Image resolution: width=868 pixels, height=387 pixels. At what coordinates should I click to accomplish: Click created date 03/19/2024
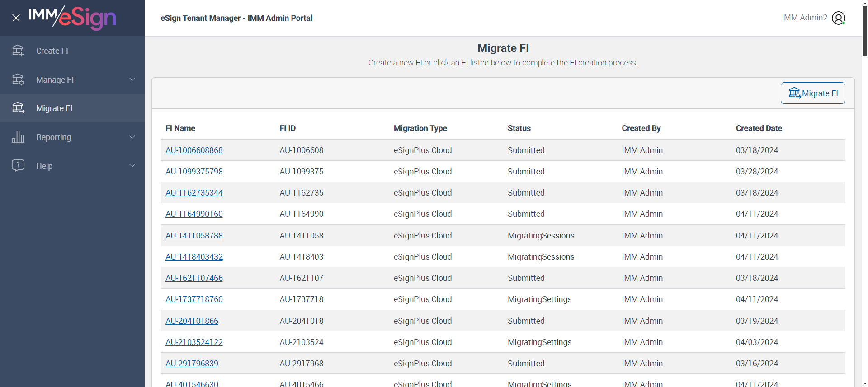pyautogui.click(x=757, y=321)
